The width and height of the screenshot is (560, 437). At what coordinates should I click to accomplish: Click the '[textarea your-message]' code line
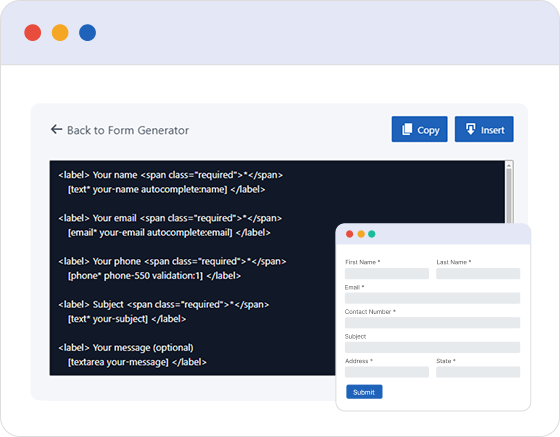tap(137, 362)
